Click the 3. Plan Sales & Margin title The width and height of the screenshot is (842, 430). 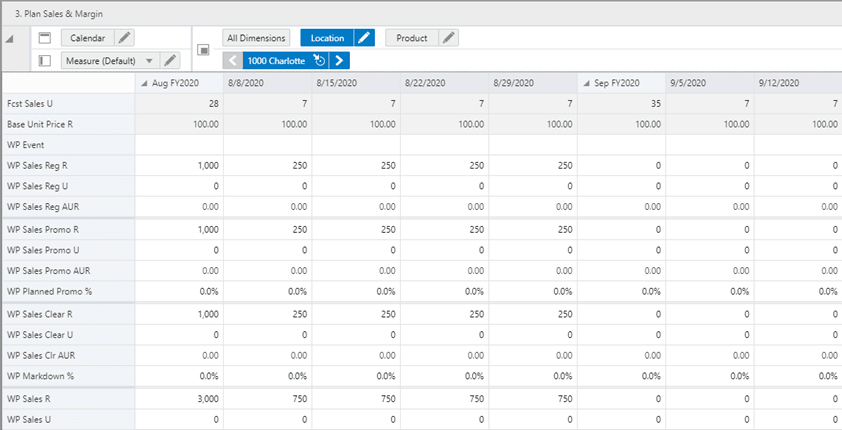(59, 14)
